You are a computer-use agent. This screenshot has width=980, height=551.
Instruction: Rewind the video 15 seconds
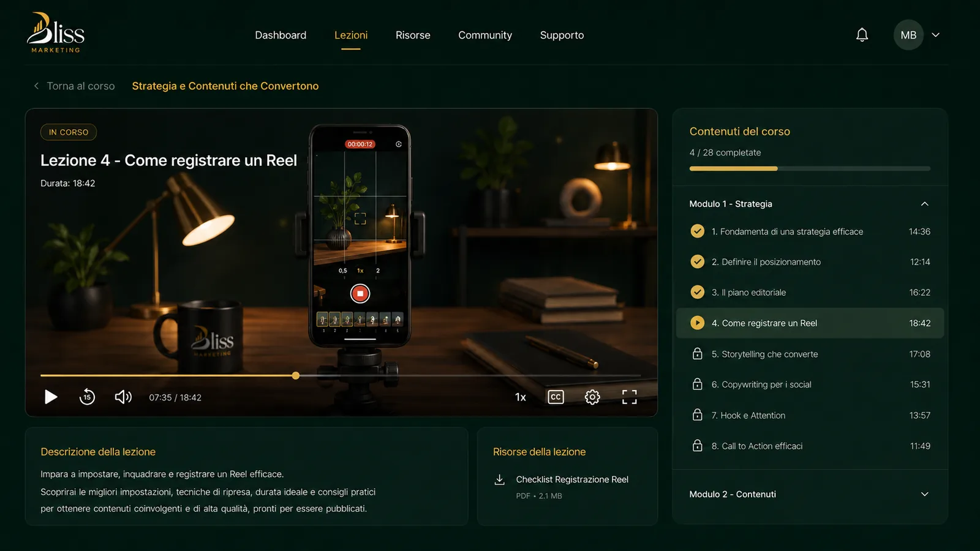pos(87,397)
